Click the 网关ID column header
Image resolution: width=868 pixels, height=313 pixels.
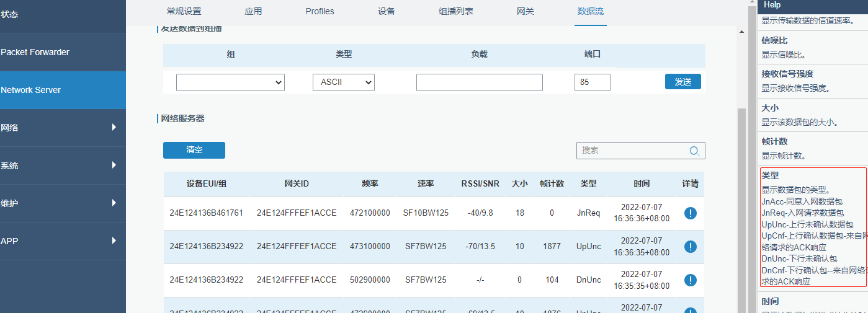click(297, 184)
